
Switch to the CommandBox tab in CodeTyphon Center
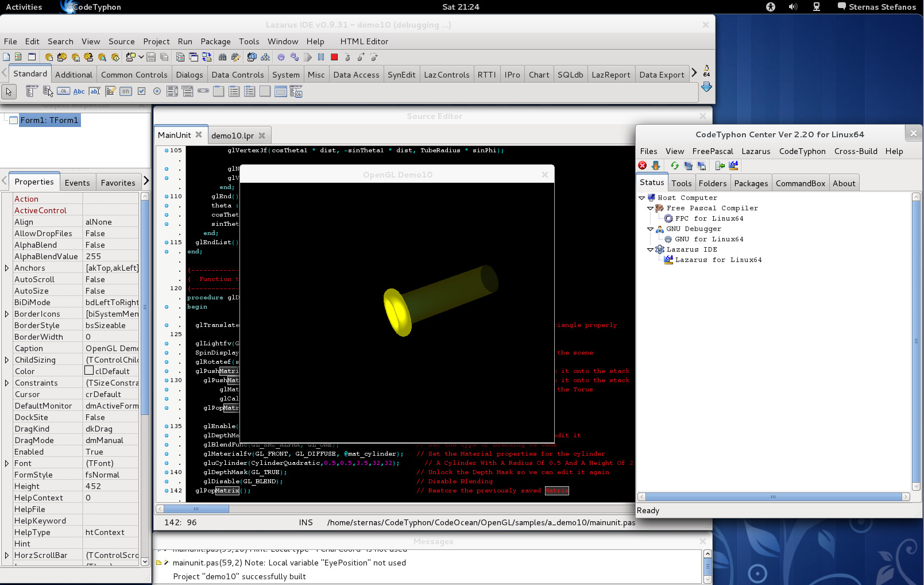(800, 183)
